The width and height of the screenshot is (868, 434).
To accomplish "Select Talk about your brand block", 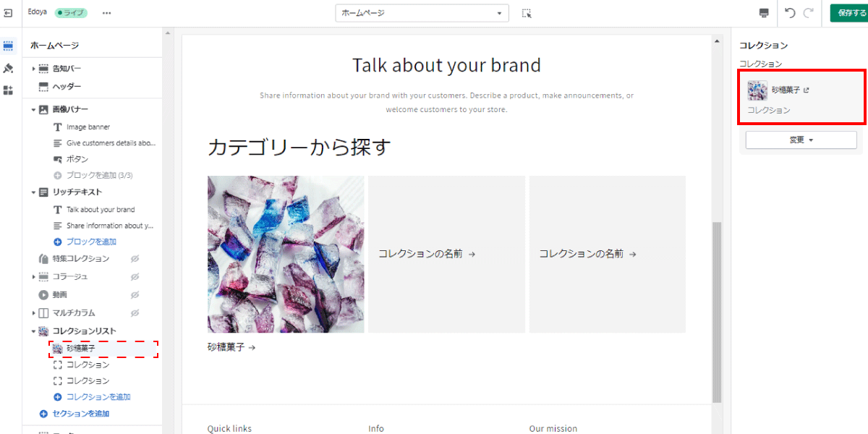I will point(101,210).
